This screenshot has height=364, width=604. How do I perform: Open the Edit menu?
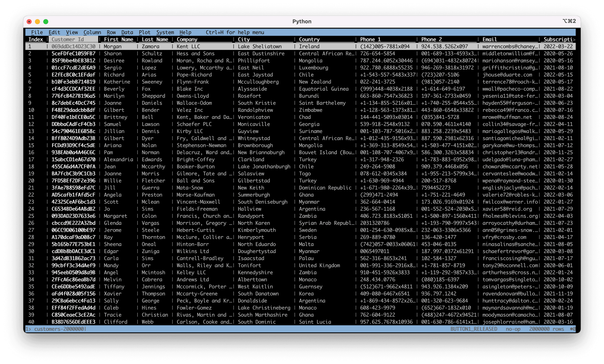(x=54, y=32)
